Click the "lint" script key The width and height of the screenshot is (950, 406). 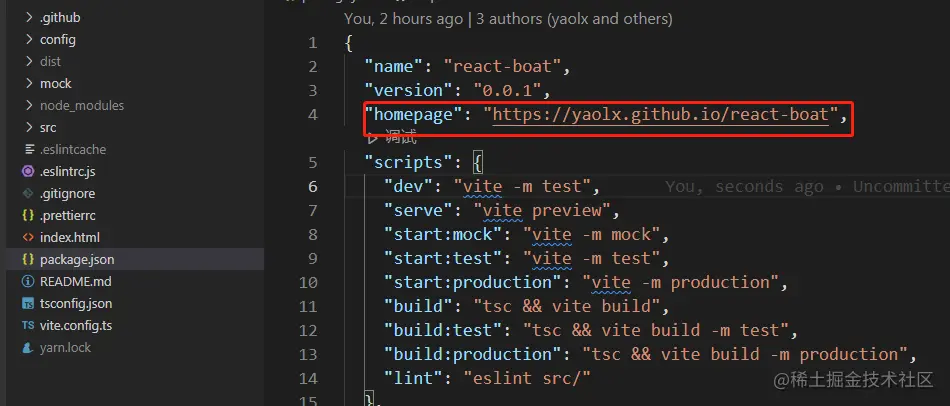(x=414, y=379)
